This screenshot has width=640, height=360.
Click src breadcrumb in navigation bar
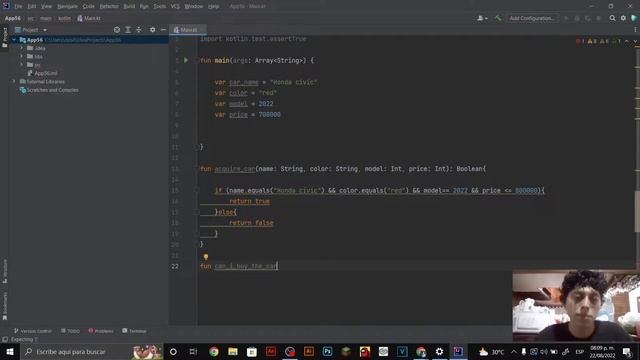click(31, 18)
